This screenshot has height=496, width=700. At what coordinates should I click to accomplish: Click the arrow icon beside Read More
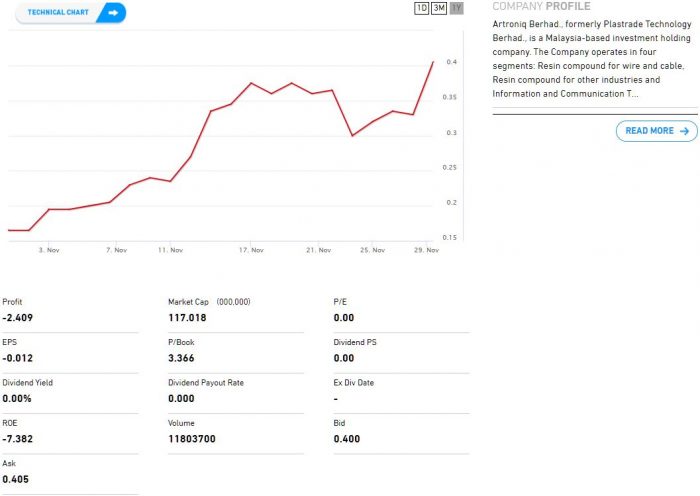point(684,131)
